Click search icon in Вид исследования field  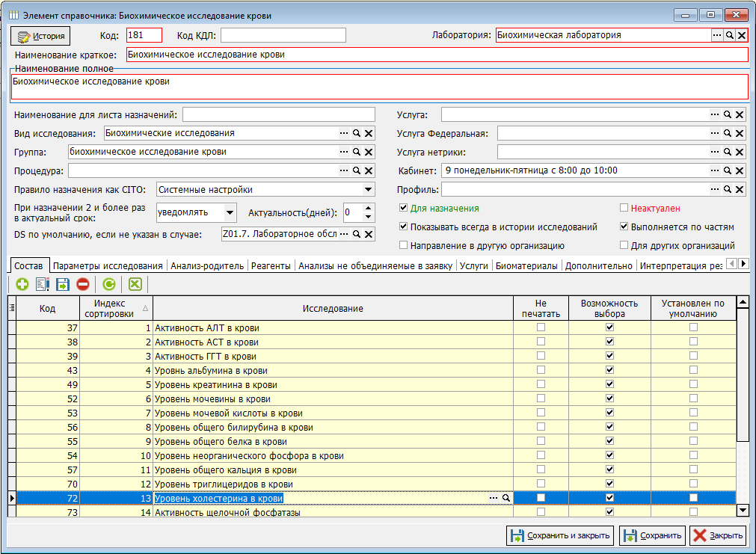(357, 133)
